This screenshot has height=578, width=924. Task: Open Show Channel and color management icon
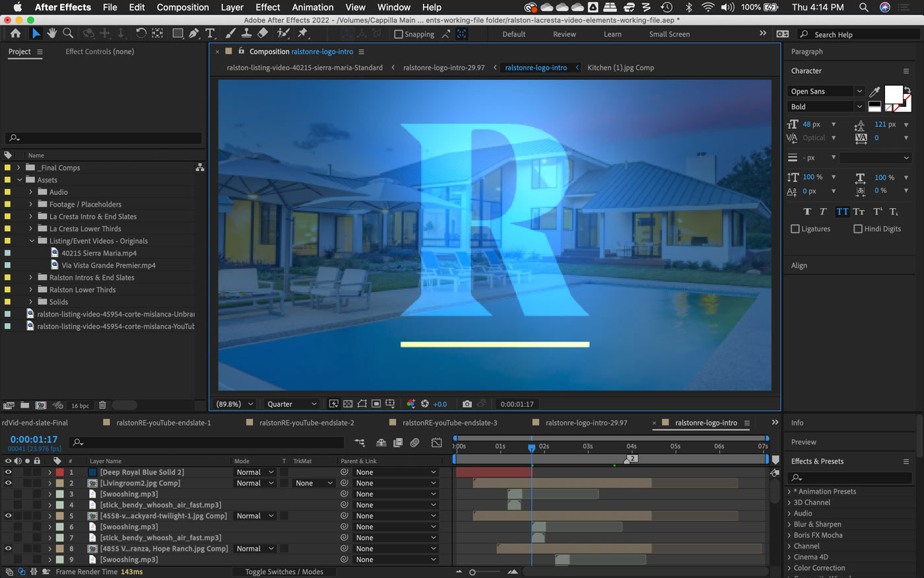tap(411, 404)
